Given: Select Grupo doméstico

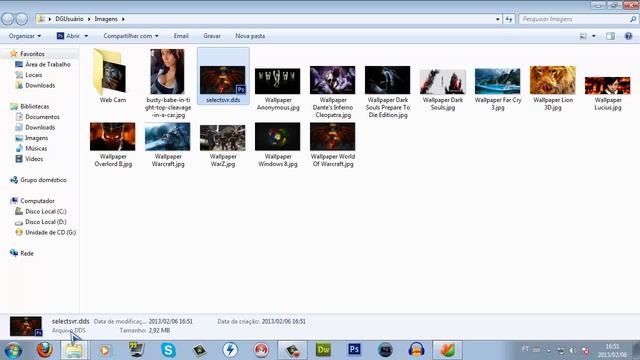Looking at the screenshot, I should coord(43,180).
